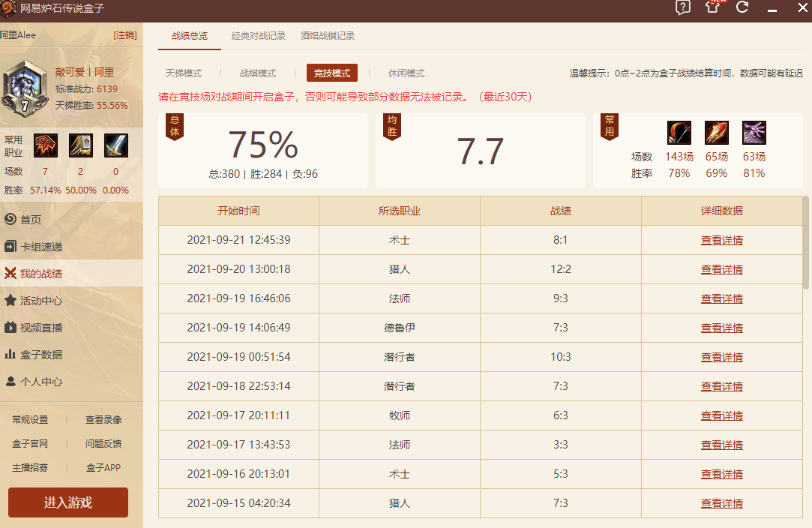
Task: Click the 详细数据 column header
Action: [722, 211]
